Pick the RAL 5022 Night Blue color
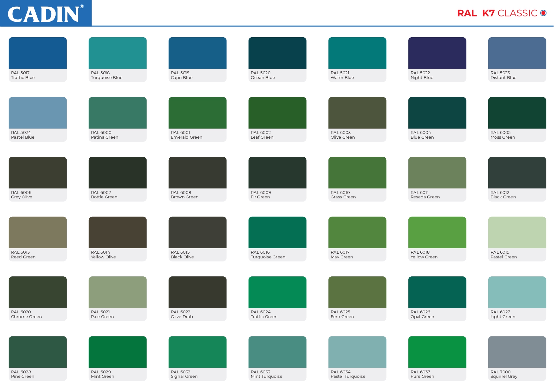 (x=437, y=53)
